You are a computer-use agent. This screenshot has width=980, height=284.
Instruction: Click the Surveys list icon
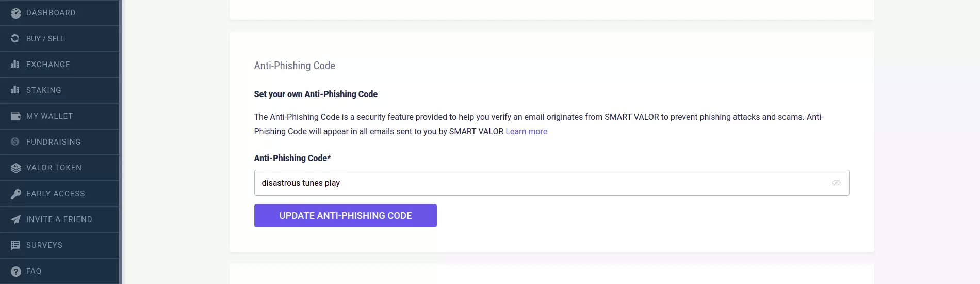[x=15, y=245]
